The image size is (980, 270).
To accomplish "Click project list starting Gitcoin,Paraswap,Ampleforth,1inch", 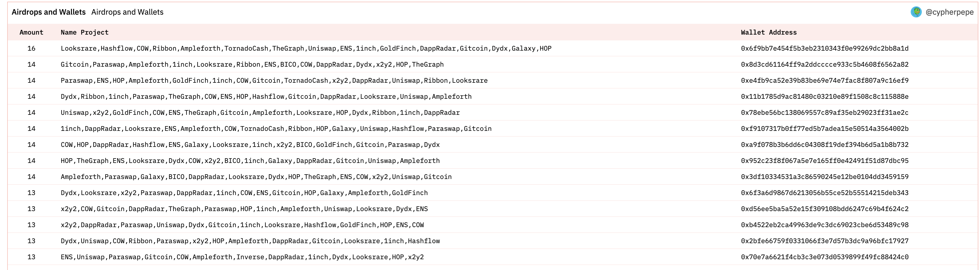I will (252, 64).
